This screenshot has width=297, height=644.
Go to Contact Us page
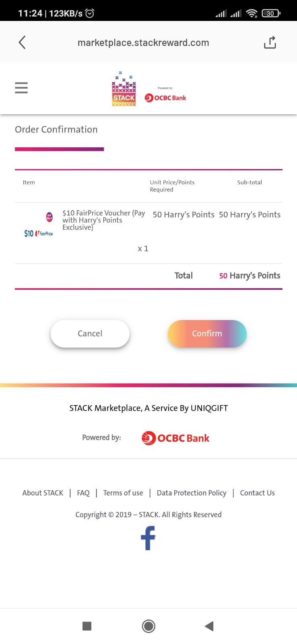[258, 493]
